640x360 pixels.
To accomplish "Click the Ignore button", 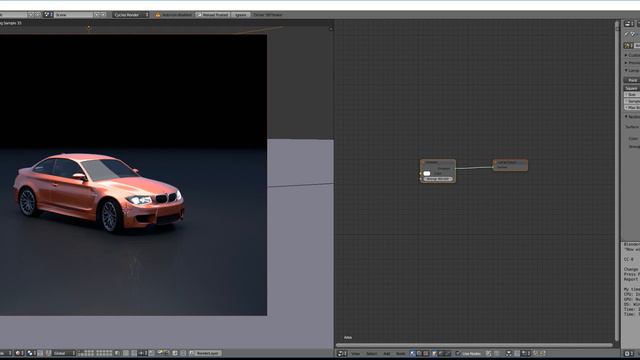I will [240, 15].
